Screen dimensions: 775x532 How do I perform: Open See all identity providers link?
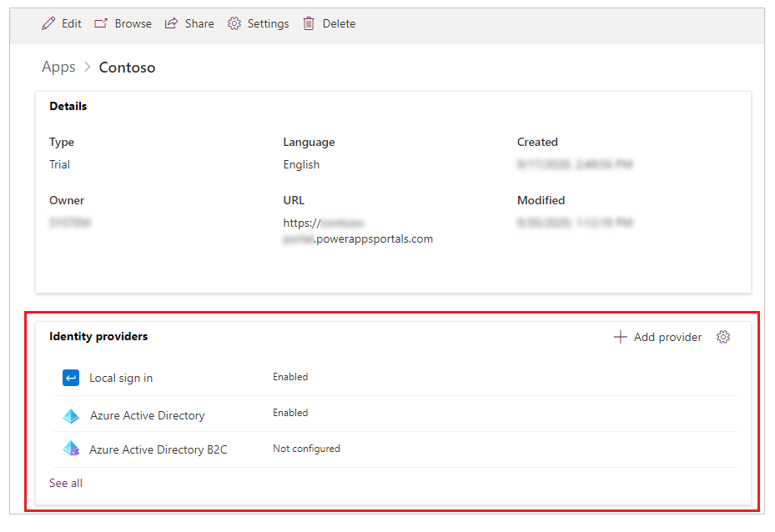(66, 483)
